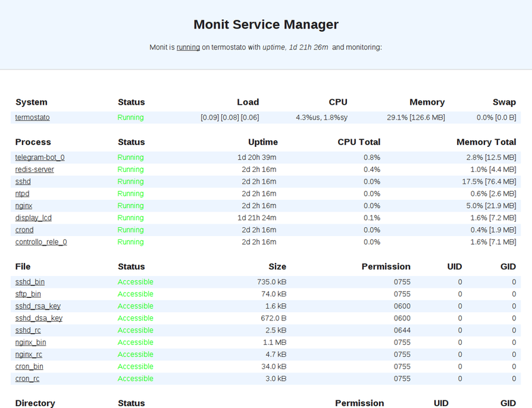Viewport: 532px width, 408px height.
Task: Open the nginx process link
Action: [x=24, y=206]
